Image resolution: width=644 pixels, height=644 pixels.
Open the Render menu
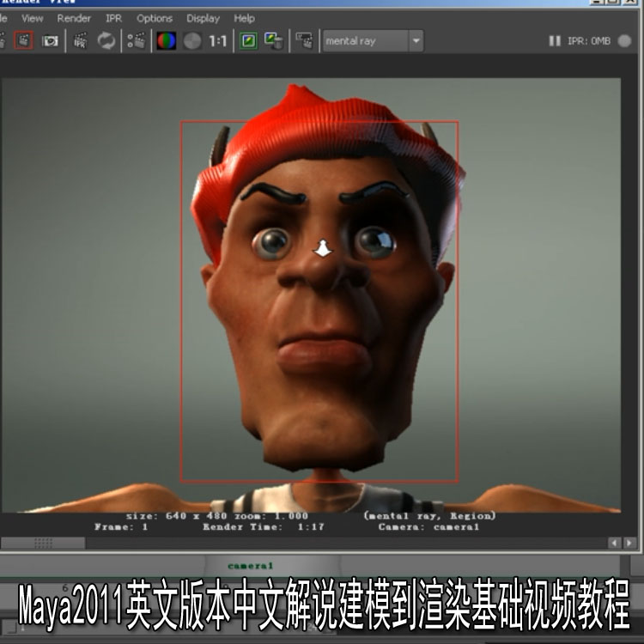[74, 19]
